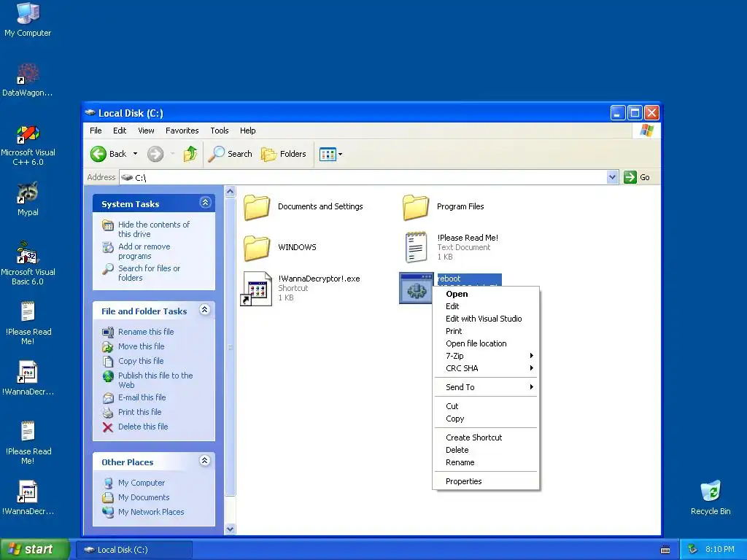Click Delete this file link
Image resolution: width=747 pixels, height=560 pixels.
[143, 427]
